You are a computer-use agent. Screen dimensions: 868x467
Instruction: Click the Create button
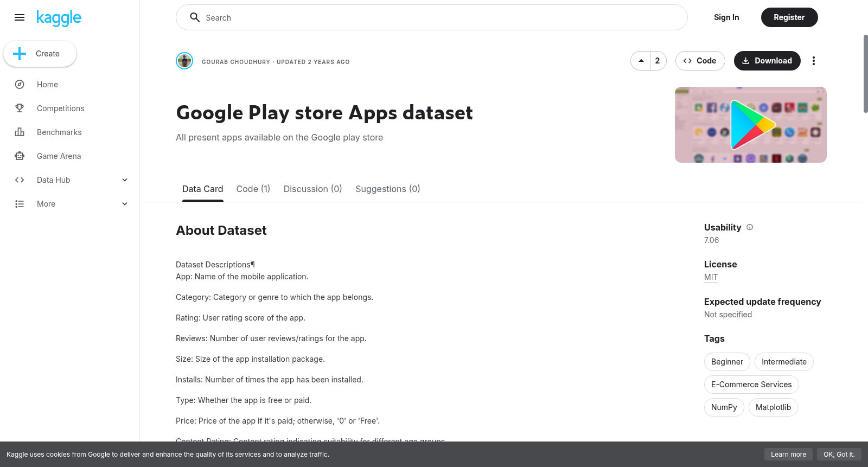click(40, 54)
